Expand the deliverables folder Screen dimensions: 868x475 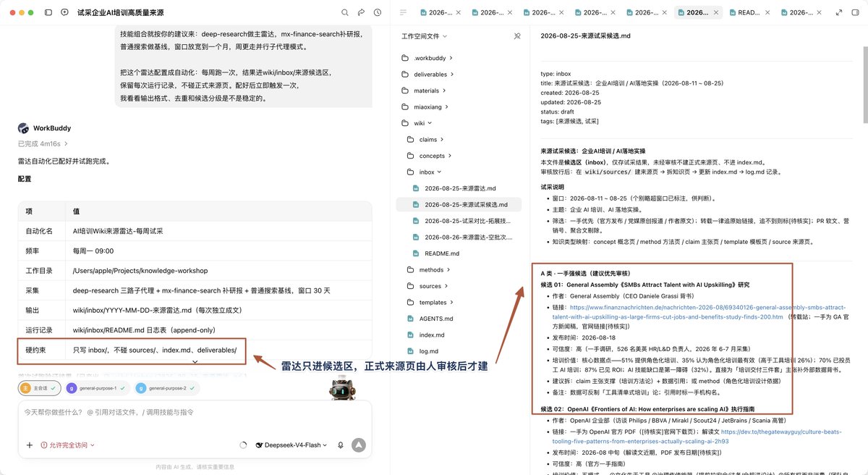click(430, 74)
